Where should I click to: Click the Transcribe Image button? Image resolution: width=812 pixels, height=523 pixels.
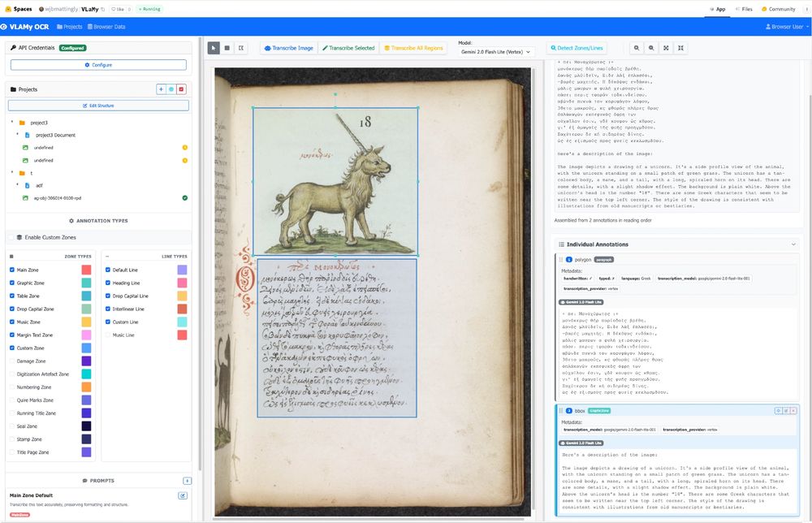coord(288,48)
